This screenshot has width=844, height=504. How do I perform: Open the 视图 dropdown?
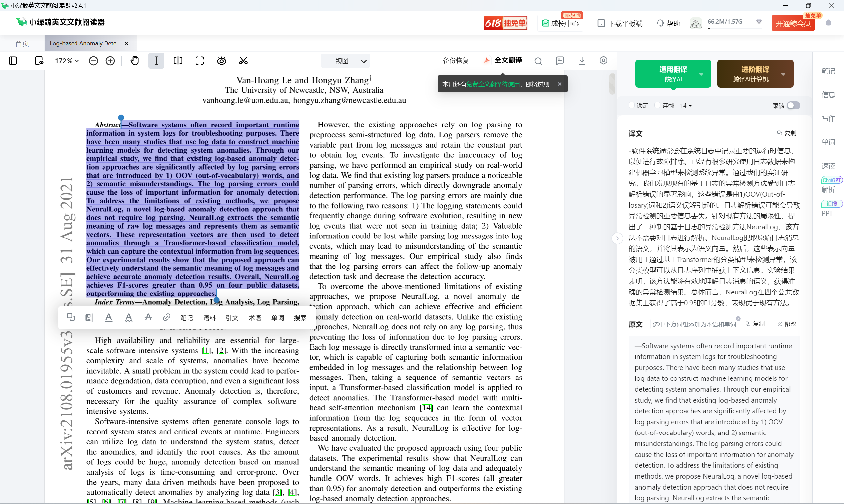coord(345,61)
